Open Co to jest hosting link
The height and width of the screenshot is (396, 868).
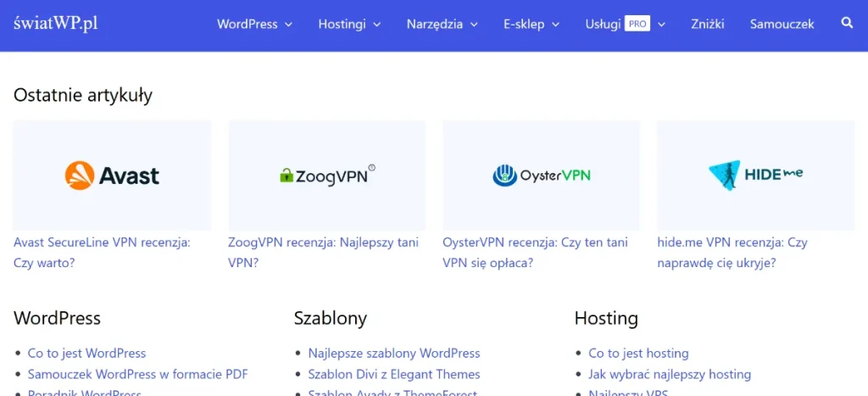click(638, 354)
